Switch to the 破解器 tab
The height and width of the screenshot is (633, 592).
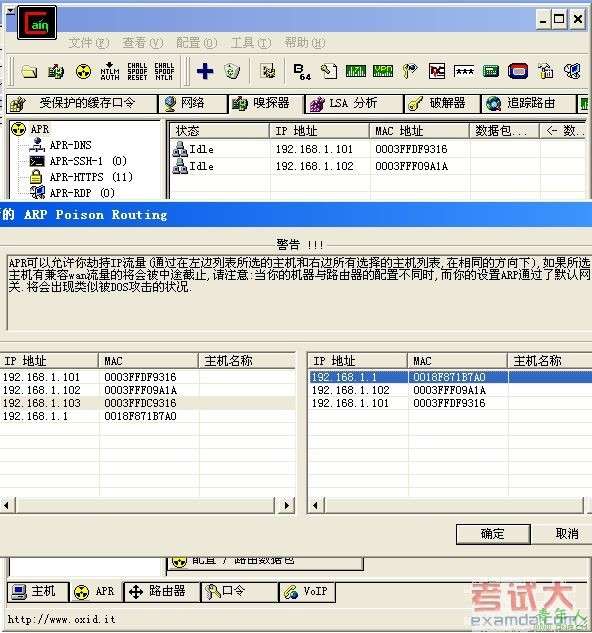pyautogui.click(x=442, y=104)
